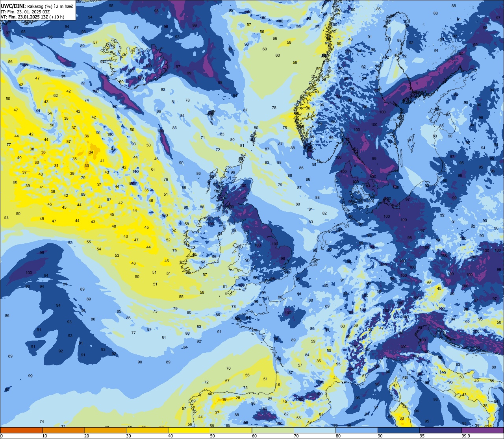This screenshot has width=504, height=439.
Task: Click the '70' legend label on the color bar
Action: click(296, 436)
